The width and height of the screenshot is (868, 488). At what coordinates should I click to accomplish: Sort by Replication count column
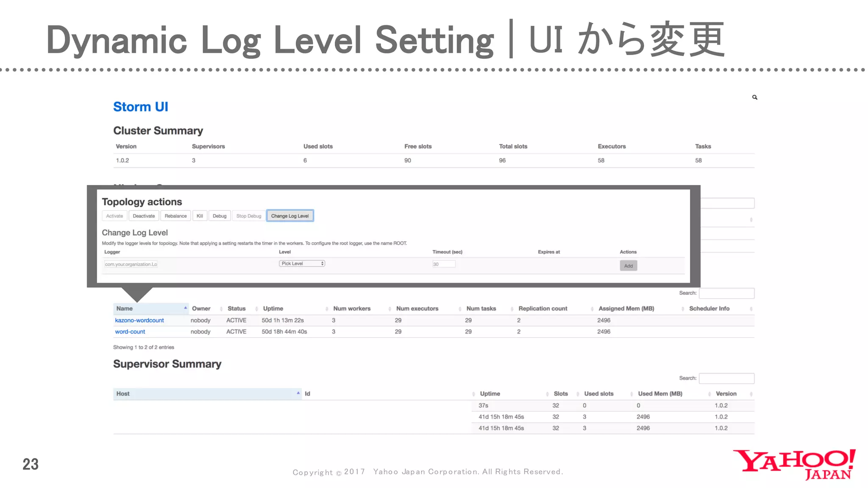coord(556,308)
